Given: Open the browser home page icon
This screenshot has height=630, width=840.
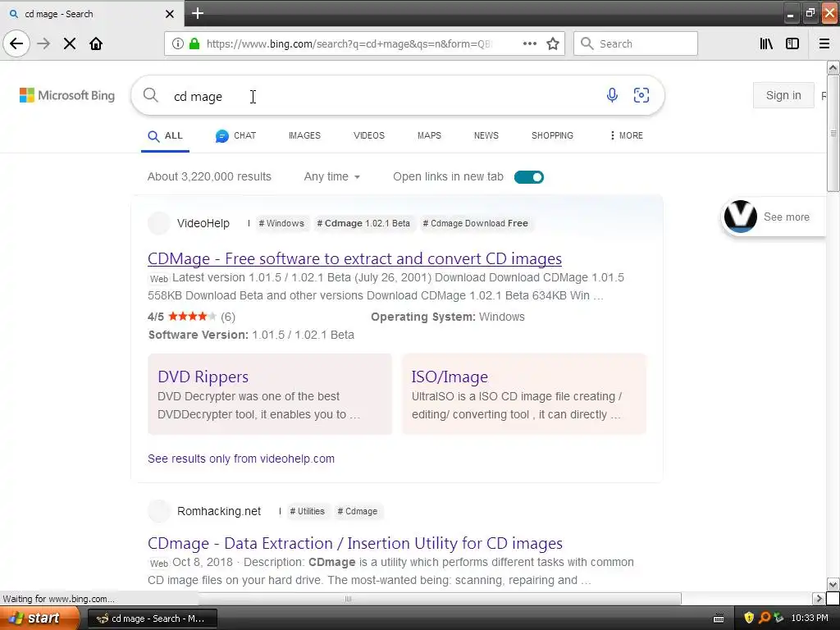Looking at the screenshot, I should 96,43.
